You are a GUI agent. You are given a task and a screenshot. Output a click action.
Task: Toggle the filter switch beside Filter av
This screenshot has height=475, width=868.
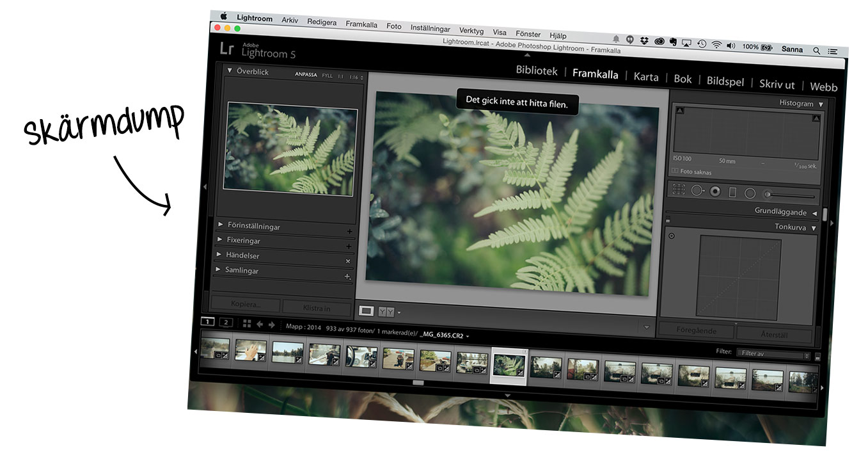[817, 357]
